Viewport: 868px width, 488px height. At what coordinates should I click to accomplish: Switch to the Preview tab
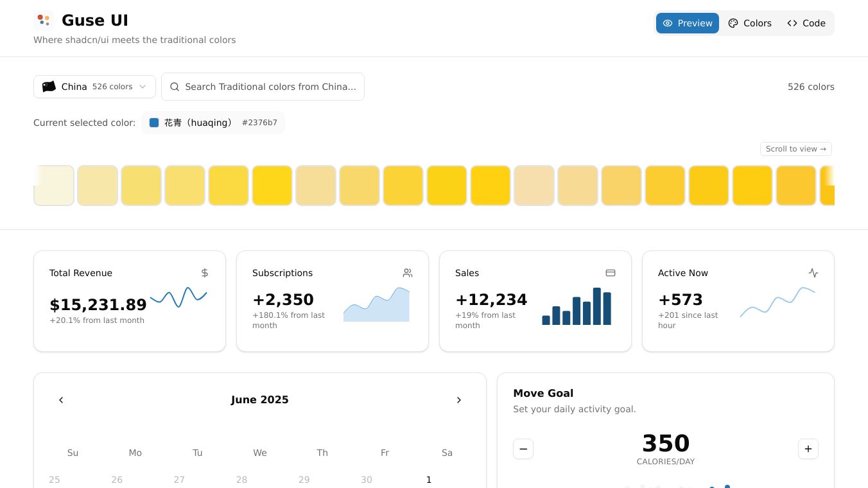pos(687,23)
